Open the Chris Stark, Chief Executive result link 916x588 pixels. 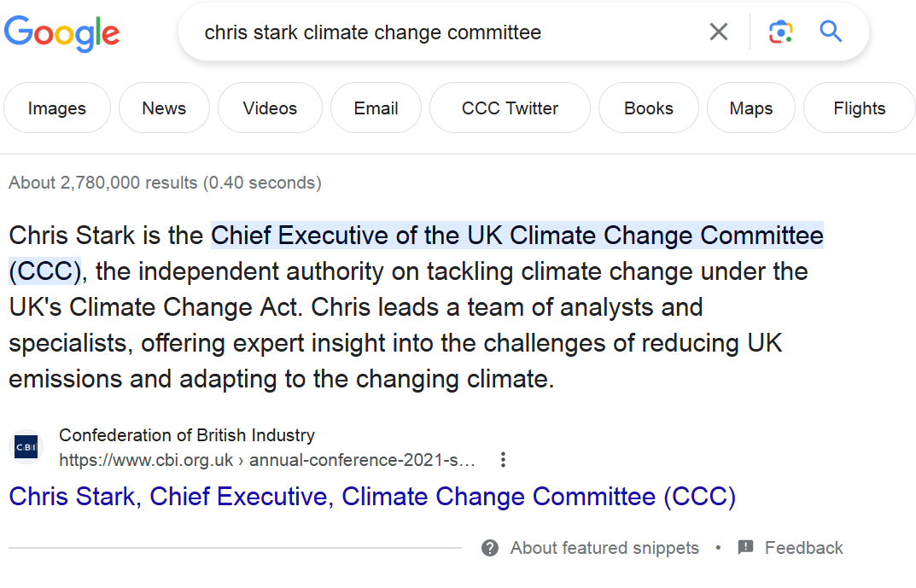coord(372,496)
